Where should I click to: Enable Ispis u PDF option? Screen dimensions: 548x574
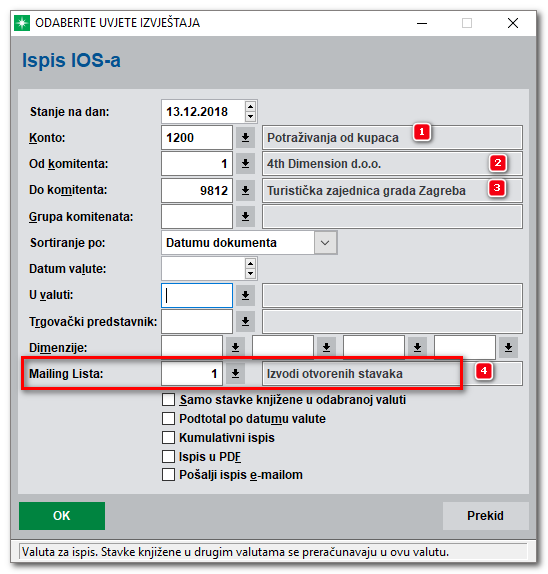[168, 456]
